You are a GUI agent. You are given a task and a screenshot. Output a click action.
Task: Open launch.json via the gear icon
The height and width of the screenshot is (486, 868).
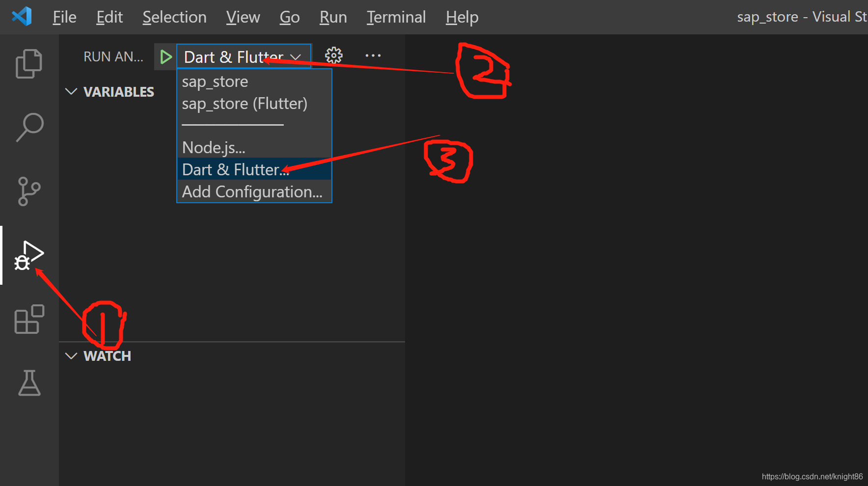coord(334,55)
